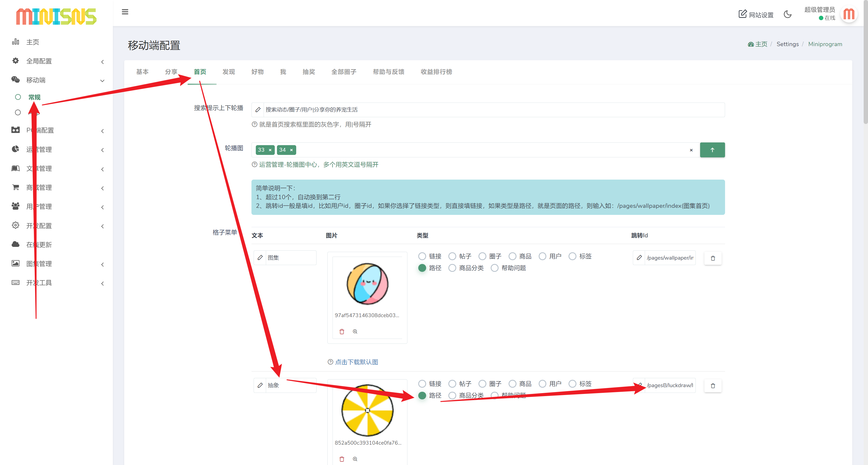868x465 pixels.
Task: Click the hamburger menu toggle icon
Action: point(125,12)
